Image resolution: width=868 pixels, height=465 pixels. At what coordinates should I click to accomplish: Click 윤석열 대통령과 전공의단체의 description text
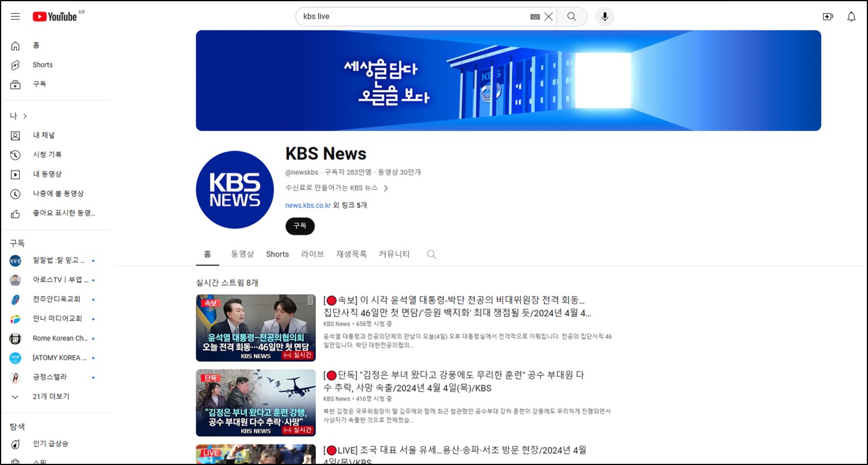(468, 341)
